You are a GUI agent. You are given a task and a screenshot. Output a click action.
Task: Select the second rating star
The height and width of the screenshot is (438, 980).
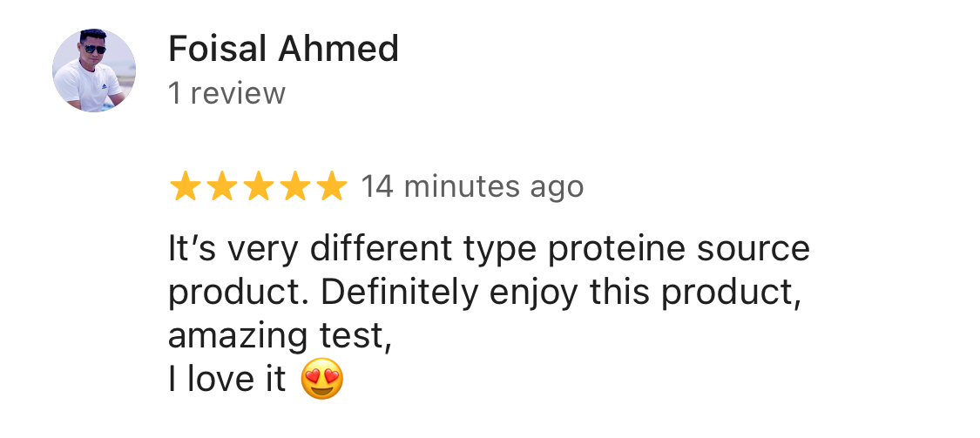[222, 187]
